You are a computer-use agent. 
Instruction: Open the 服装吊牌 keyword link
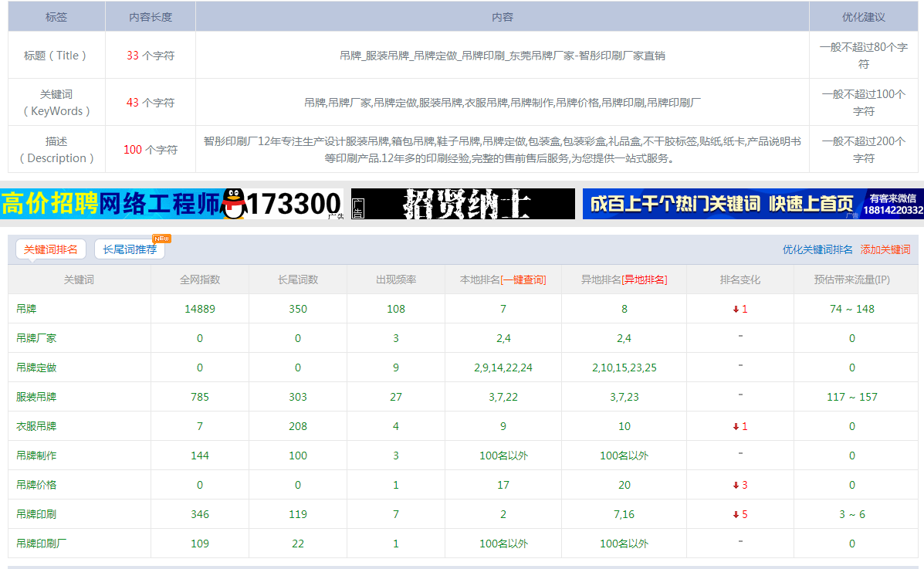coord(36,397)
